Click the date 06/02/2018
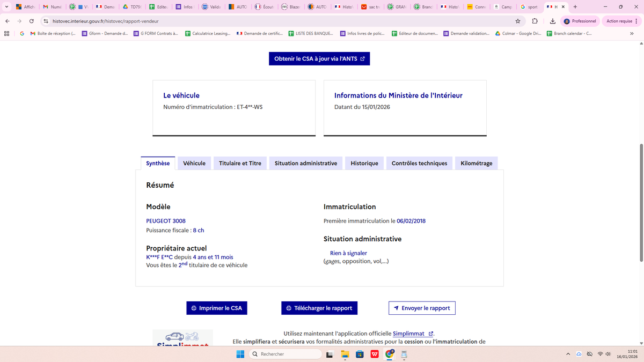Screen dimensions: 644x362 point(411,221)
